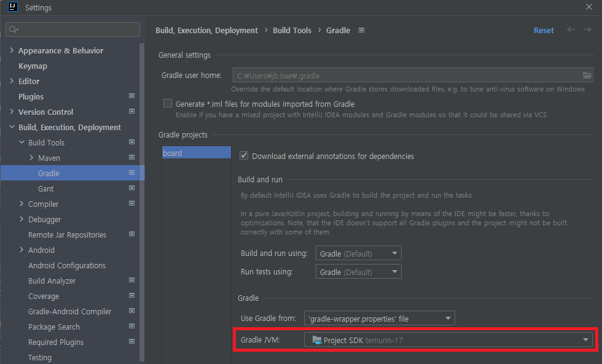
Task: Click the search magnifier icon
Action: coord(14,29)
